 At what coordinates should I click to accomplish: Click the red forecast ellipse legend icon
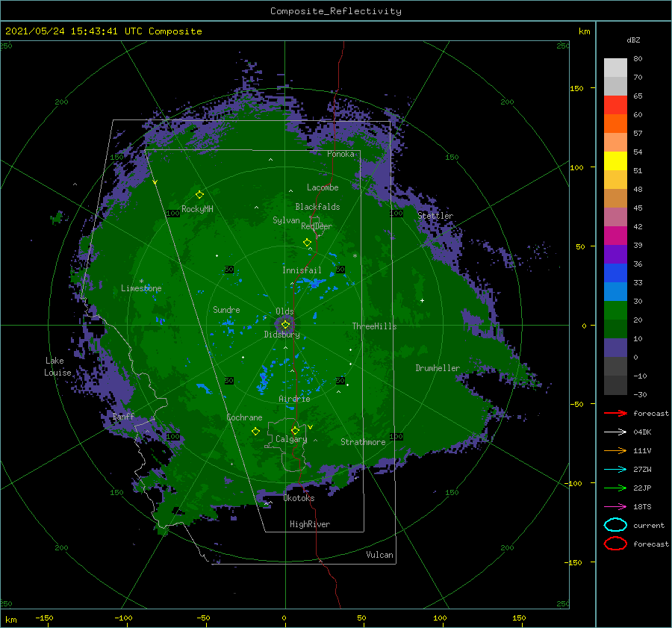[615, 544]
